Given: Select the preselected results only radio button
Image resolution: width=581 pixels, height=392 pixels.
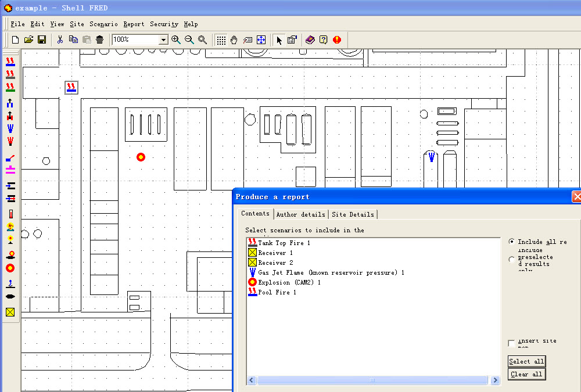Looking at the screenshot, I should pyautogui.click(x=512, y=260).
